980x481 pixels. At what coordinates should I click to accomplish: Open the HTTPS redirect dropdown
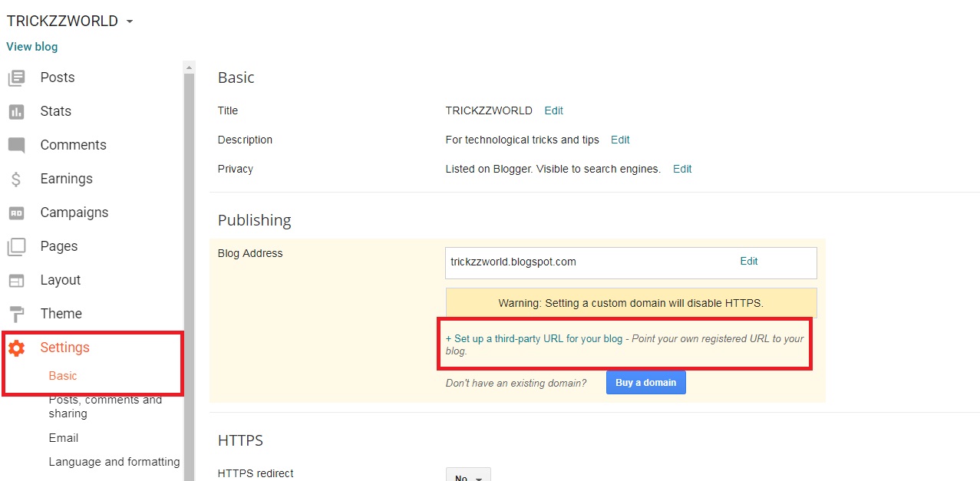468,476
